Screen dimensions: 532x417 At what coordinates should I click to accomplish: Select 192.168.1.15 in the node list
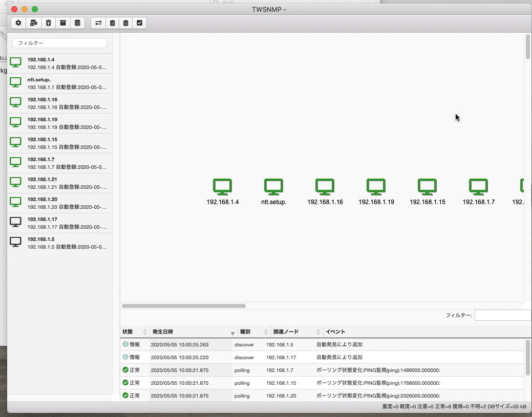60,143
